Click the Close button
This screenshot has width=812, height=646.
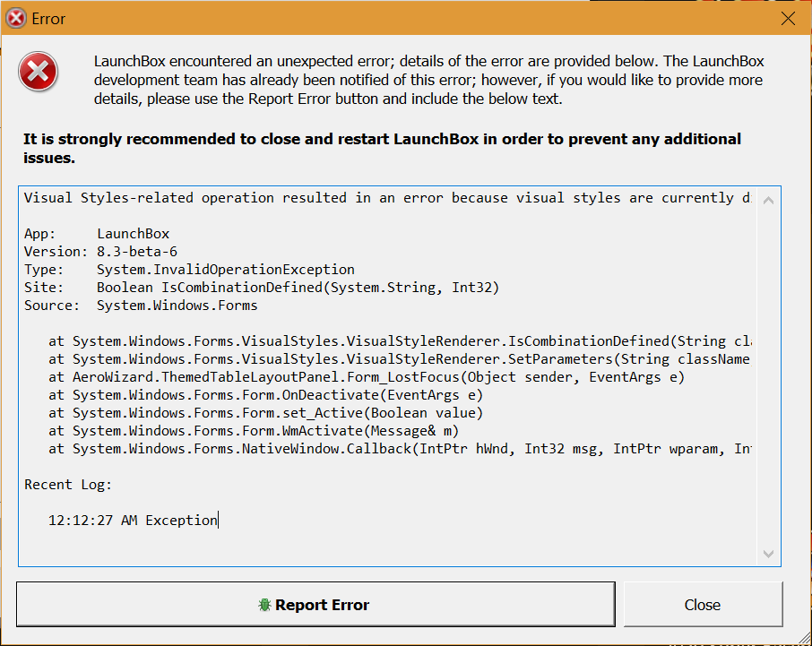[703, 604]
